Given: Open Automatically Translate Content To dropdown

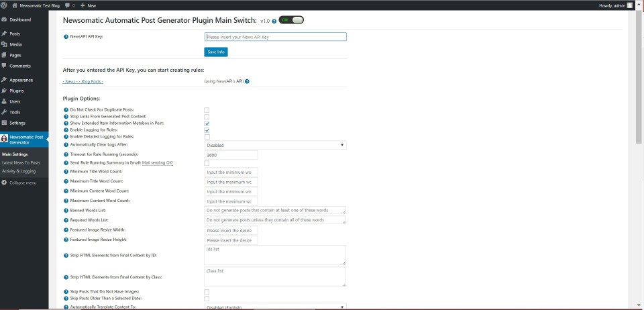Looking at the screenshot, I should (275, 307).
